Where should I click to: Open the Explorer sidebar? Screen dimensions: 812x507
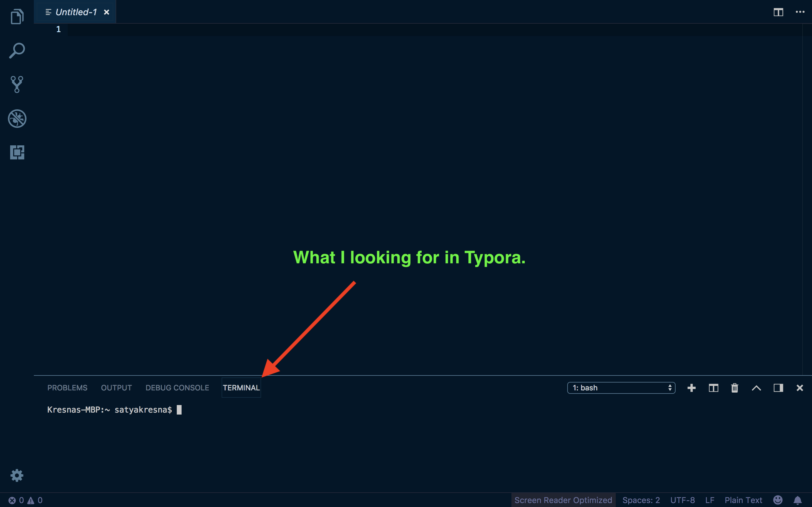click(17, 16)
